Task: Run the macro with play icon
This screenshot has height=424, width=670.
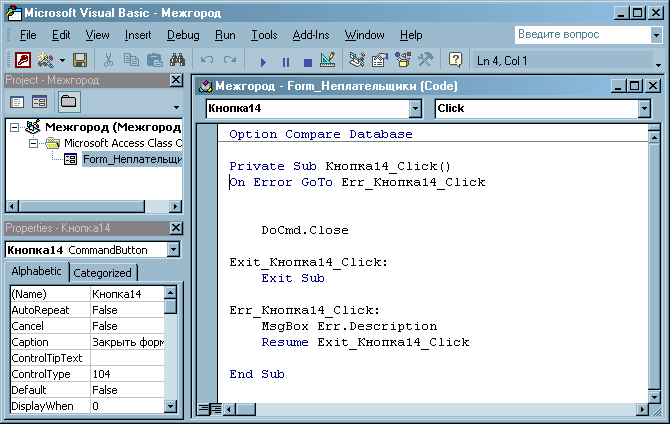Action: pyautogui.click(x=263, y=62)
